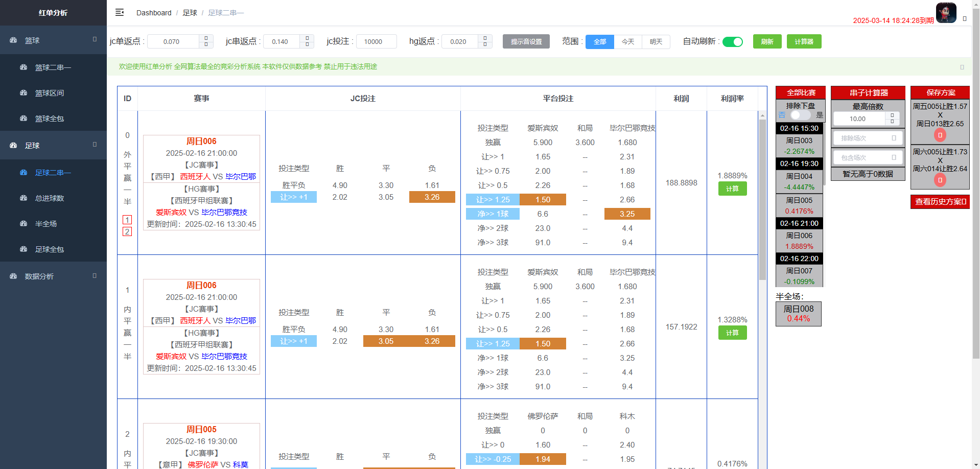The width and height of the screenshot is (980, 469).
Task: Click dashboard icon beside 半全场
Action: click(x=24, y=224)
